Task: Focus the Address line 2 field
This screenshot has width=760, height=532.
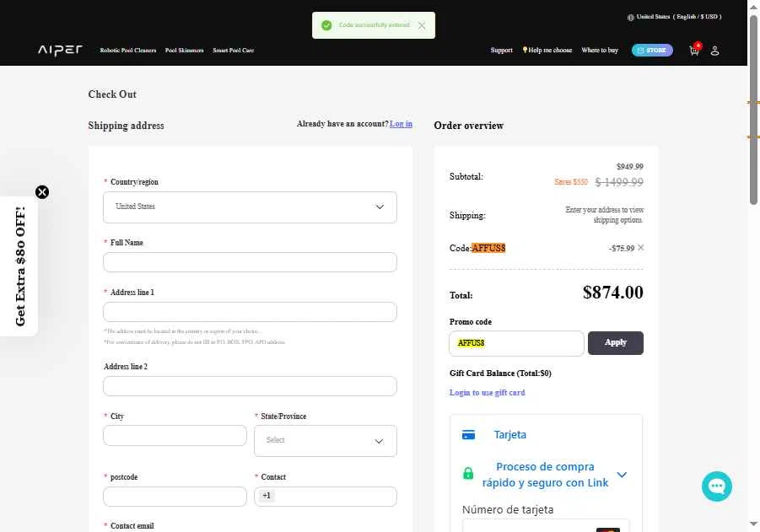Action: 251,386
